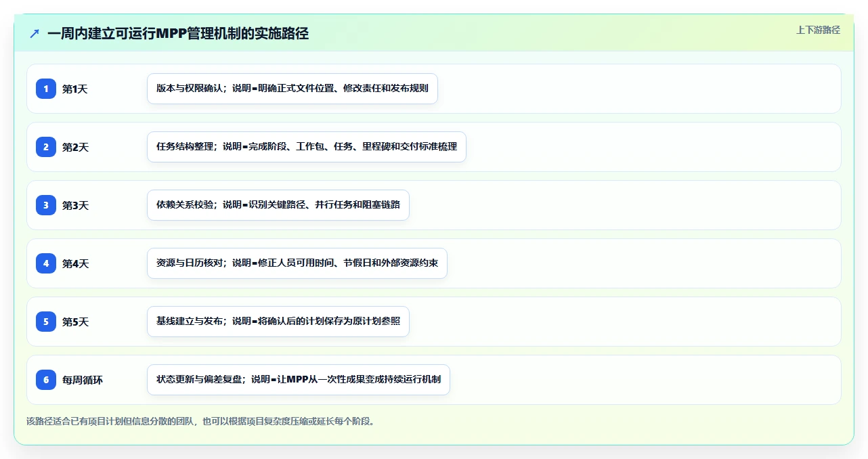Open the 任务结构整理 description box

click(x=307, y=147)
